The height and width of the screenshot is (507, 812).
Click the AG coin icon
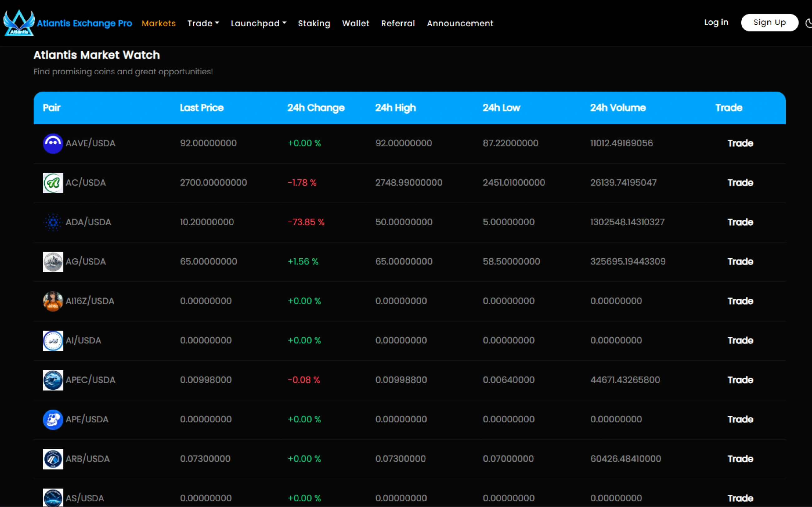(53, 262)
